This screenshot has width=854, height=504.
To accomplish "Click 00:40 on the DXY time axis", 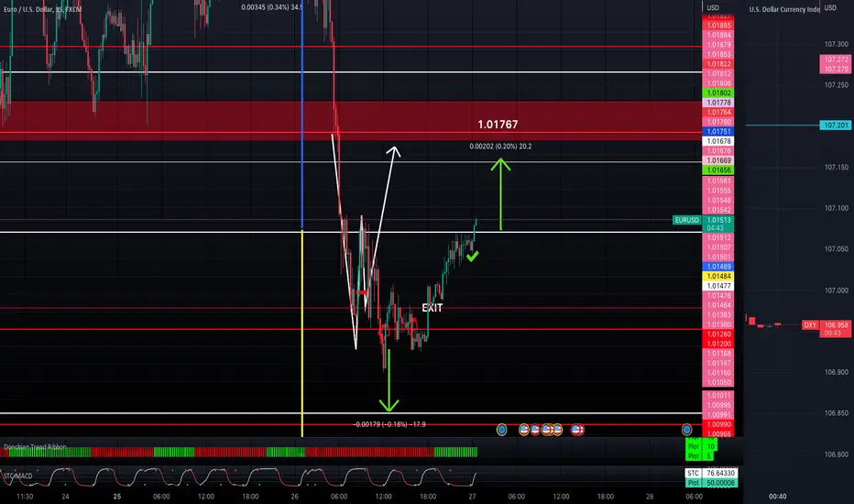I will point(777,497).
